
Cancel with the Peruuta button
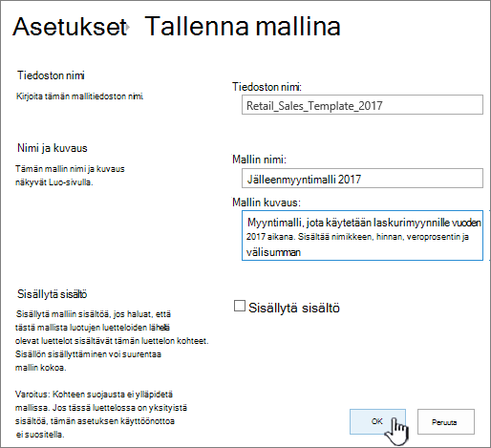tap(446, 421)
